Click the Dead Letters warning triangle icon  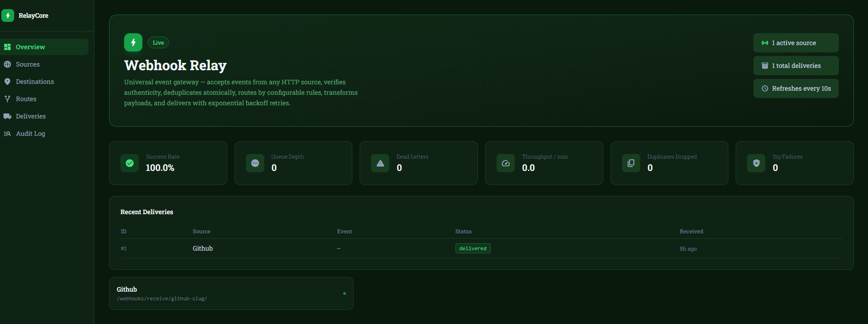pyautogui.click(x=380, y=163)
